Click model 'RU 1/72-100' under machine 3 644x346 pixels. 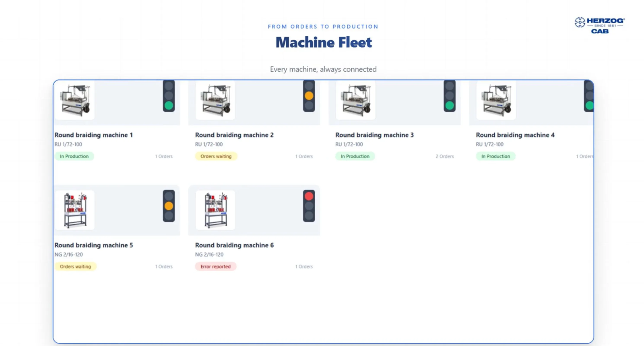pyautogui.click(x=349, y=144)
